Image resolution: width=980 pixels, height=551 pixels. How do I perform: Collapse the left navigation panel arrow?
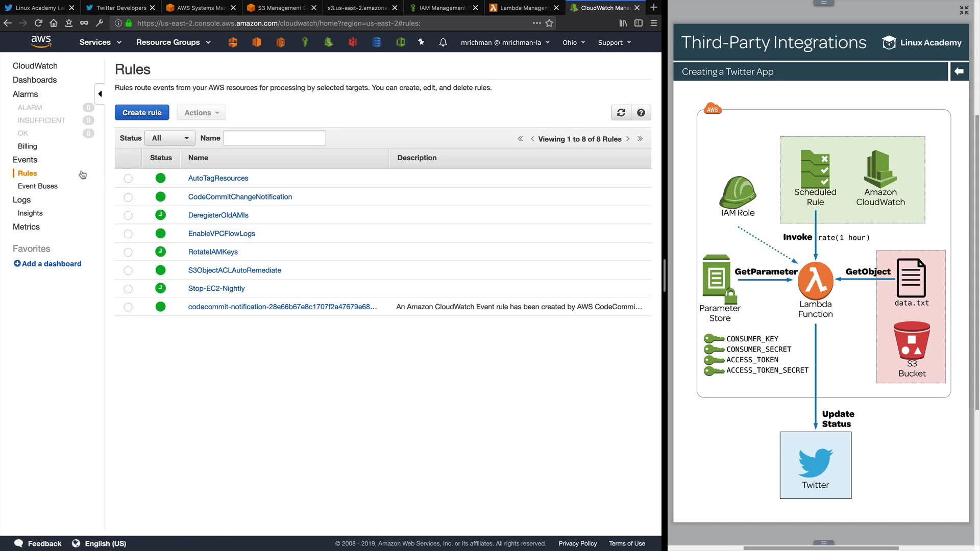click(100, 94)
